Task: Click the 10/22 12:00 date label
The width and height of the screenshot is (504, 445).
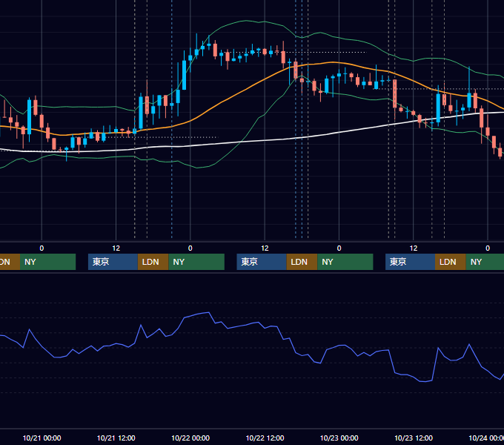Action: point(265,438)
